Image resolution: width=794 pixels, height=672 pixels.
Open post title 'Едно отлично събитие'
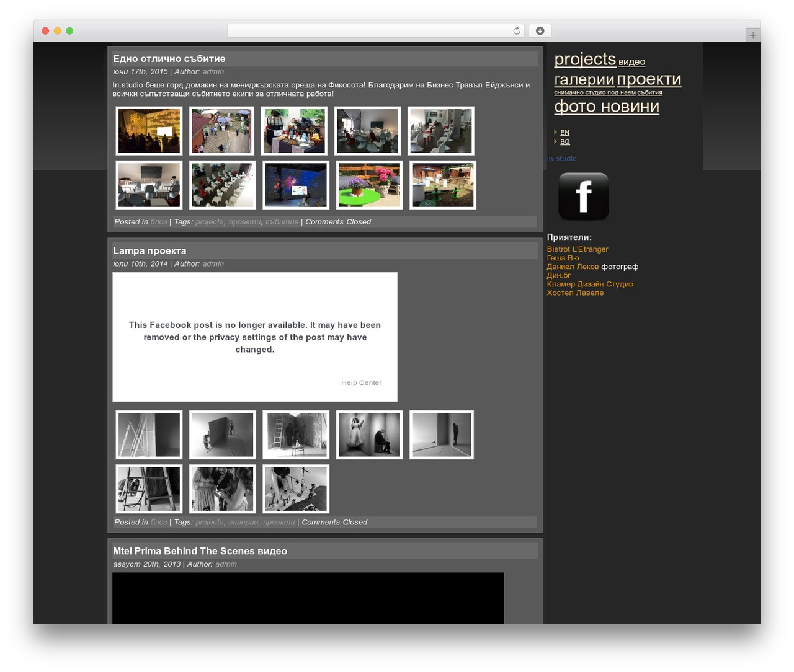click(x=169, y=59)
